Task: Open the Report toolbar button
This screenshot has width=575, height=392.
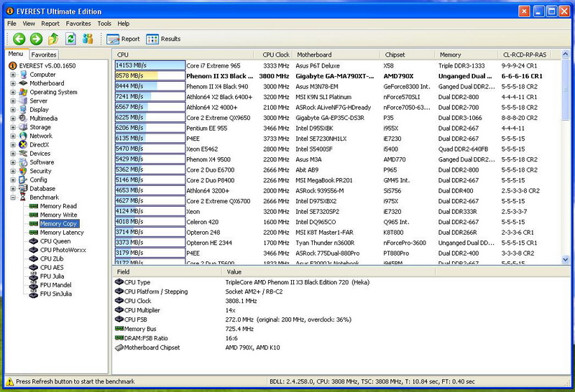Action: tap(123, 39)
